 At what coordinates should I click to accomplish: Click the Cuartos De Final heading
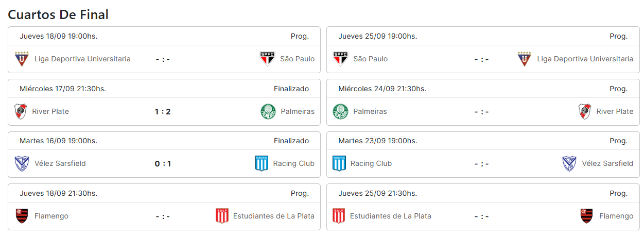tap(58, 14)
